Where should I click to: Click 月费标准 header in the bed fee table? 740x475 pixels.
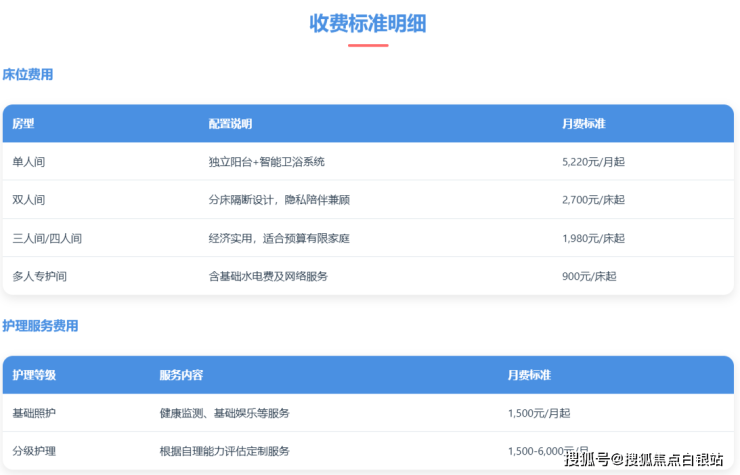[583, 124]
